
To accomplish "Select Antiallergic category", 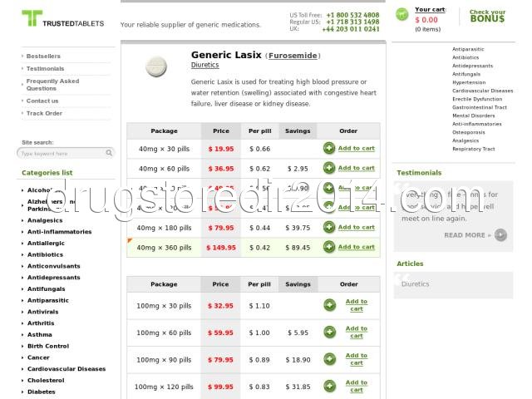I will point(46,243).
